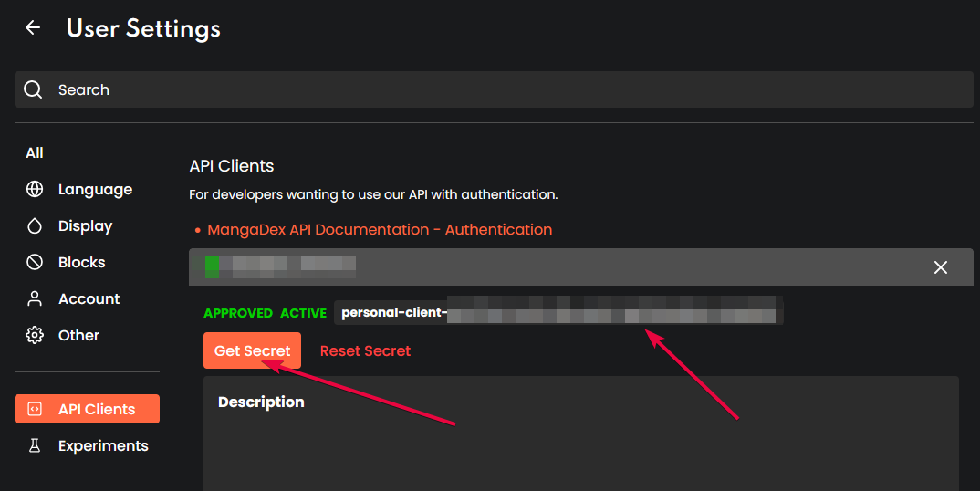Click the globe Language icon
Screen dimensions: 980x491
35,189
